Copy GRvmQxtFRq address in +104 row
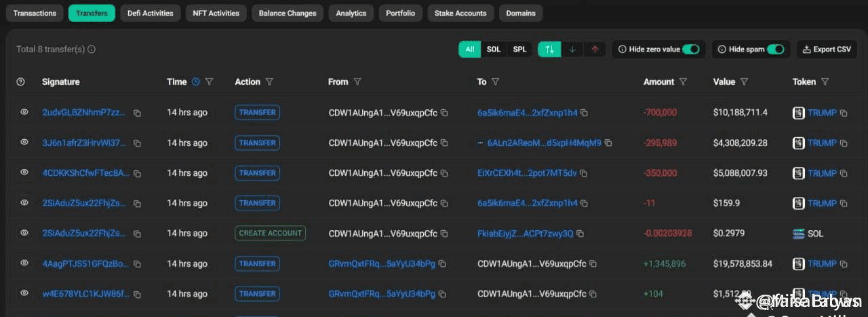Viewport: 868px width, 317px height. (x=442, y=295)
